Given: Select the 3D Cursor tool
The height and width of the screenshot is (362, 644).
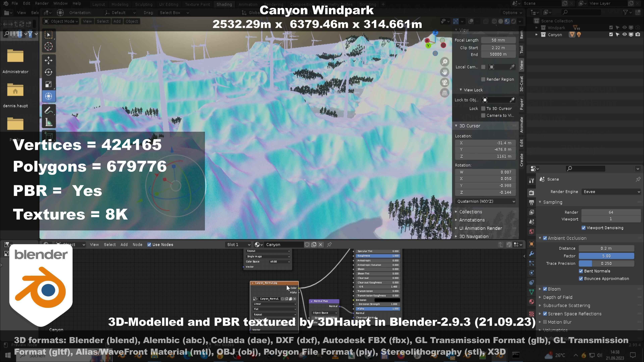Looking at the screenshot, I should point(48,46).
